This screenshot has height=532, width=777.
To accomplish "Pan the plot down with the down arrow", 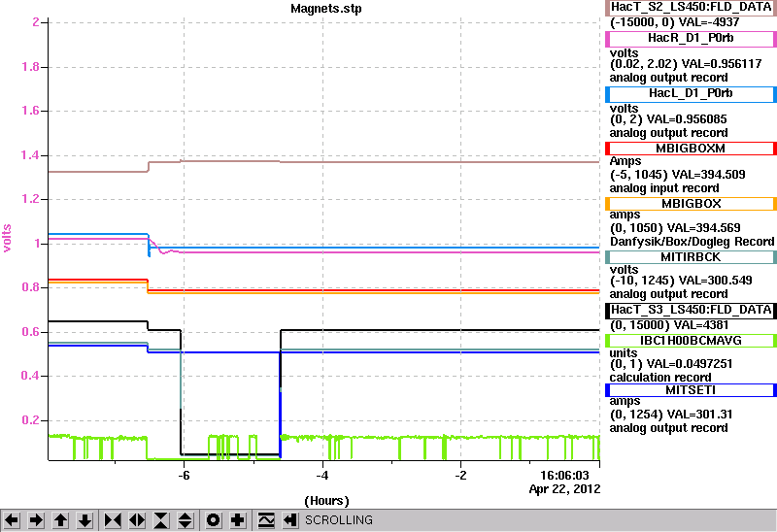I will [85, 520].
